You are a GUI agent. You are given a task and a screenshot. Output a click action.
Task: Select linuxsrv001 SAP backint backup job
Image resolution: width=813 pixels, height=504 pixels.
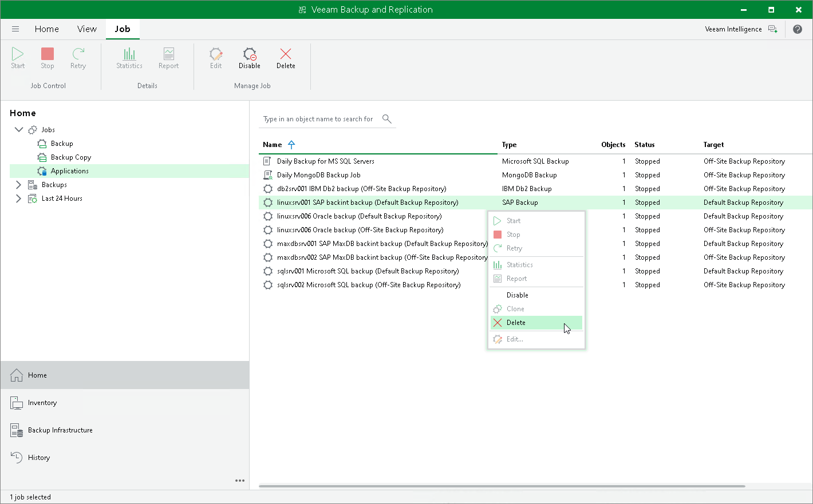pos(368,203)
